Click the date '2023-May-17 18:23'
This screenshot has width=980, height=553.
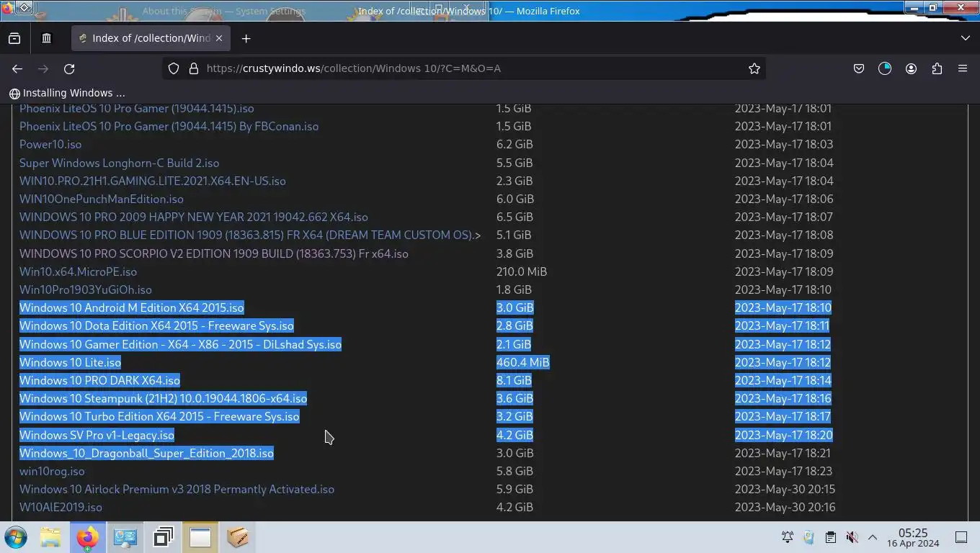tap(783, 471)
